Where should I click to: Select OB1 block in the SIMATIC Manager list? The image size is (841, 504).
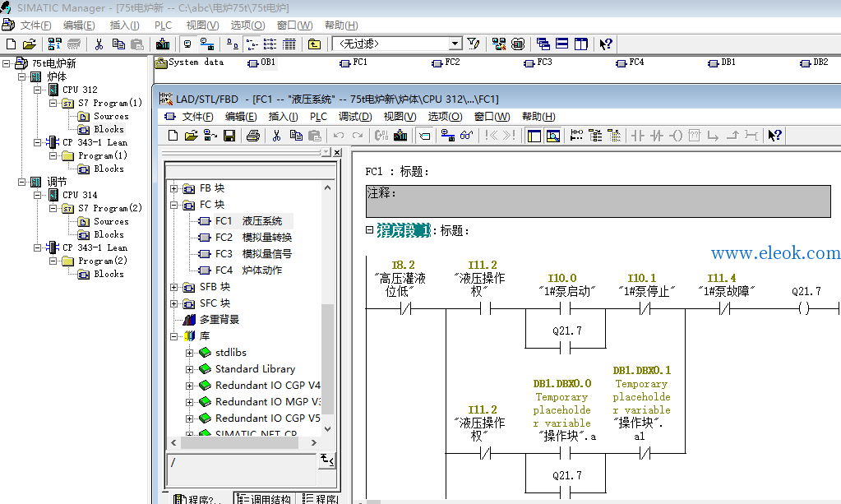coord(261,62)
